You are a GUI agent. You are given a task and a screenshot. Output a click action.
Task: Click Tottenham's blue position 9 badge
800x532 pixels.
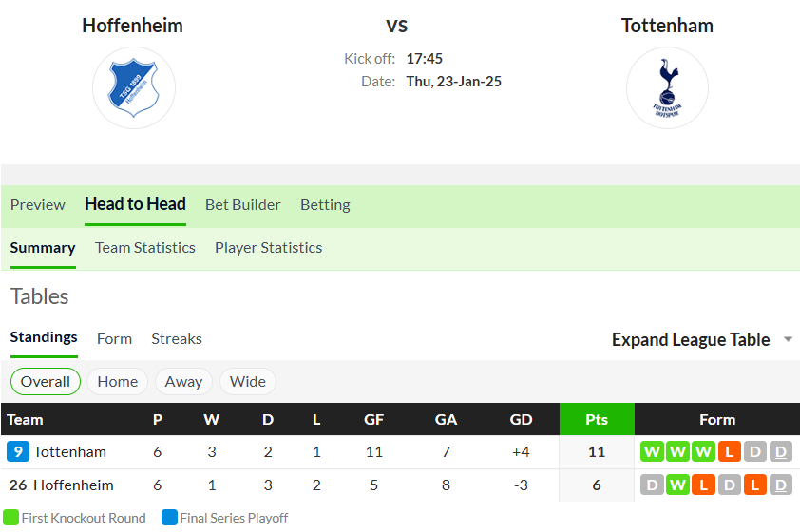[x=18, y=451]
